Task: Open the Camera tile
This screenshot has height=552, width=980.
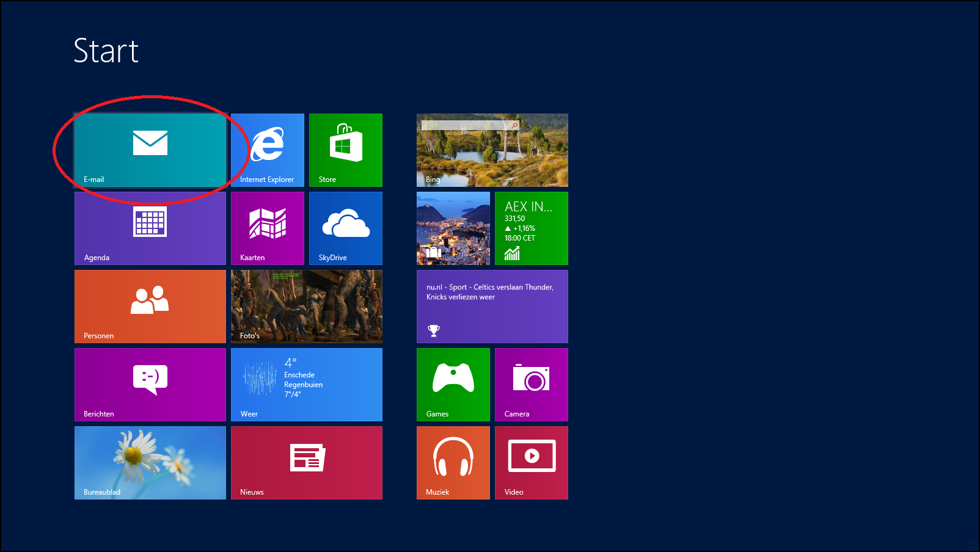Action: (x=532, y=385)
